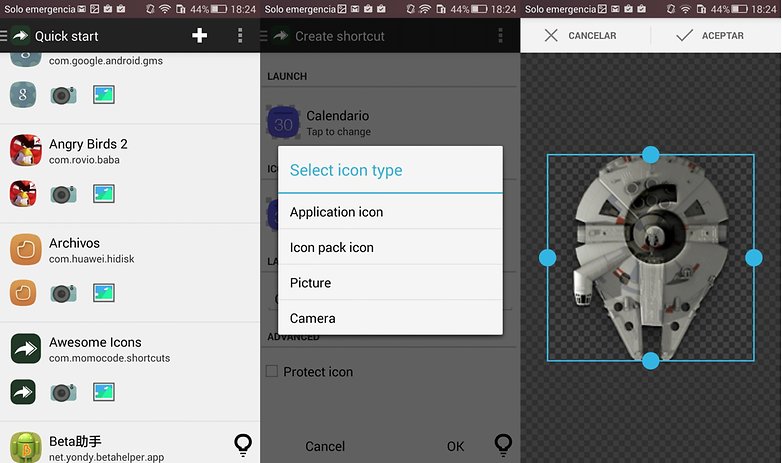Select Camera as icon type
The width and height of the screenshot is (782, 463).
coord(390,318)
